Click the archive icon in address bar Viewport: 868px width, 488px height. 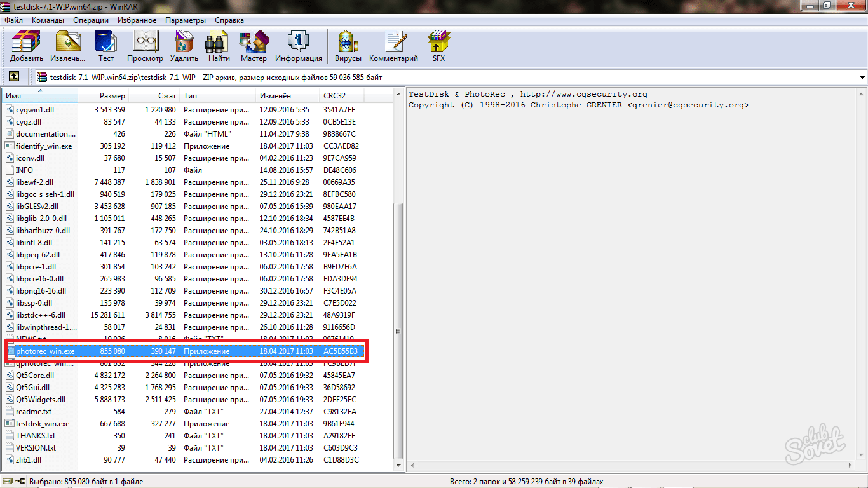click(42, 77)
